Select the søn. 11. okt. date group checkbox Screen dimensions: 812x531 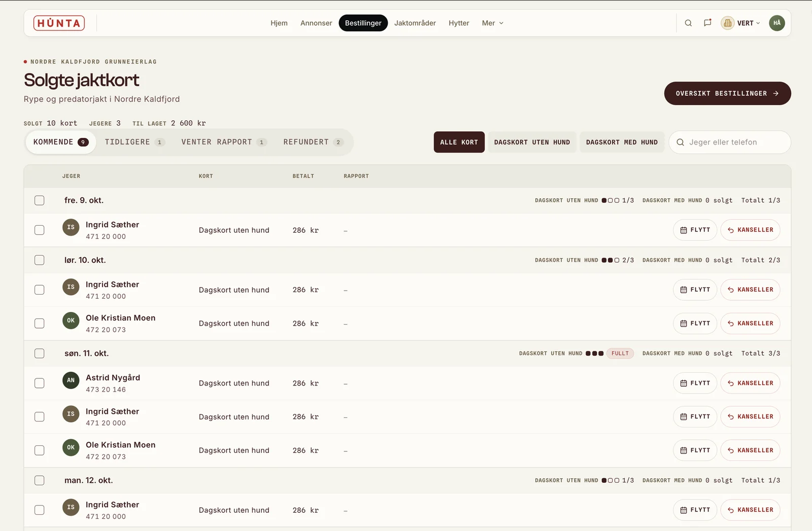click(40, 353)
